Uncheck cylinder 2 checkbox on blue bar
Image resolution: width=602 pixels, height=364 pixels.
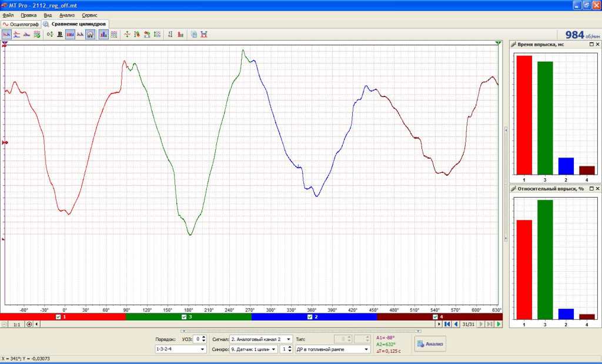(310, 317)
